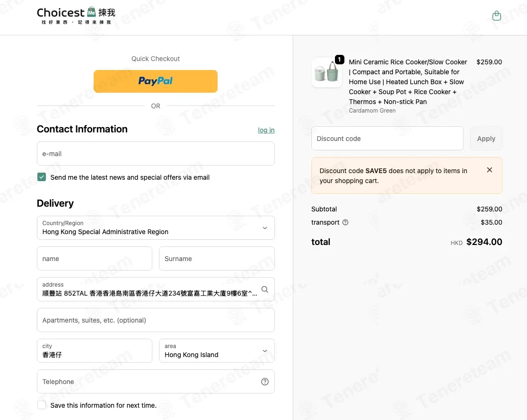This screenshot has width=527, height=420.
Task: Check Save this information for next time
Action: (x=42, y=405)
